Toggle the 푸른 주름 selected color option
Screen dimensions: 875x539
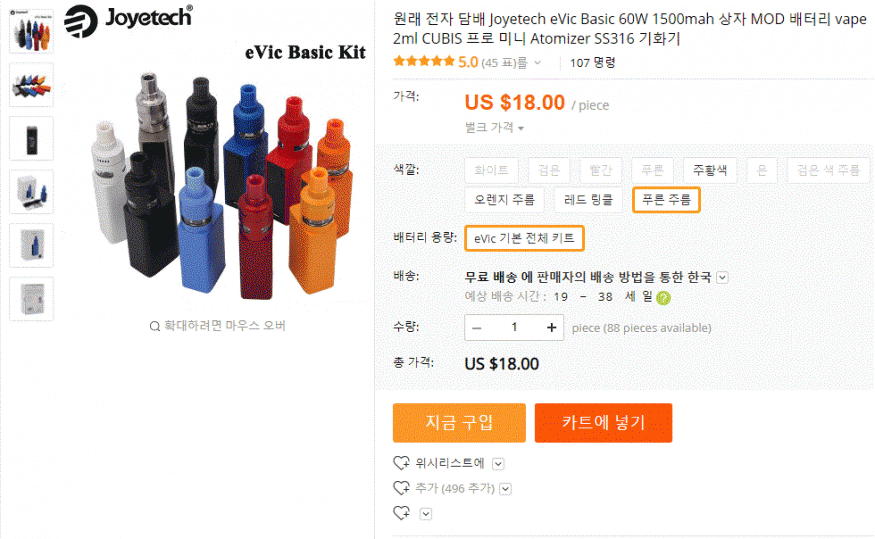666,199
